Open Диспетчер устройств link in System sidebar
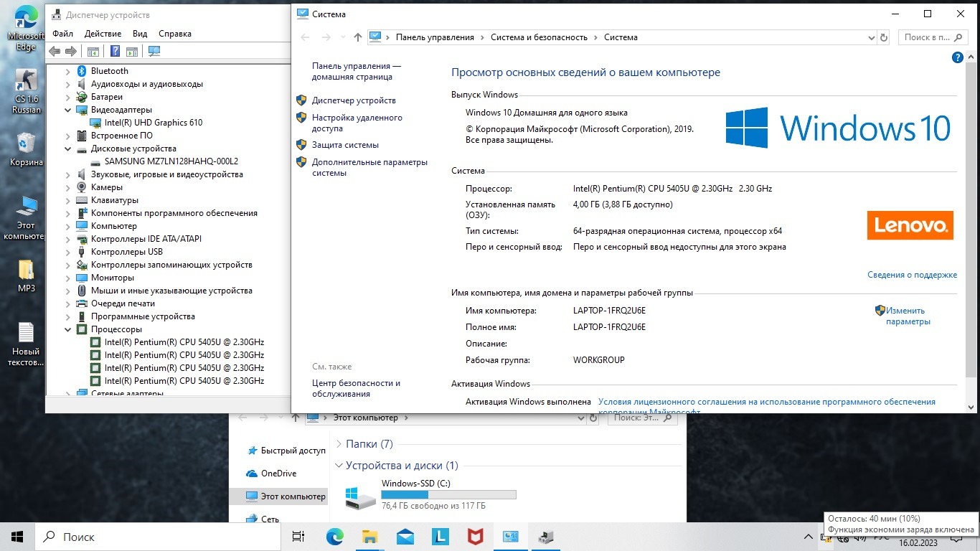 (354, 100)
